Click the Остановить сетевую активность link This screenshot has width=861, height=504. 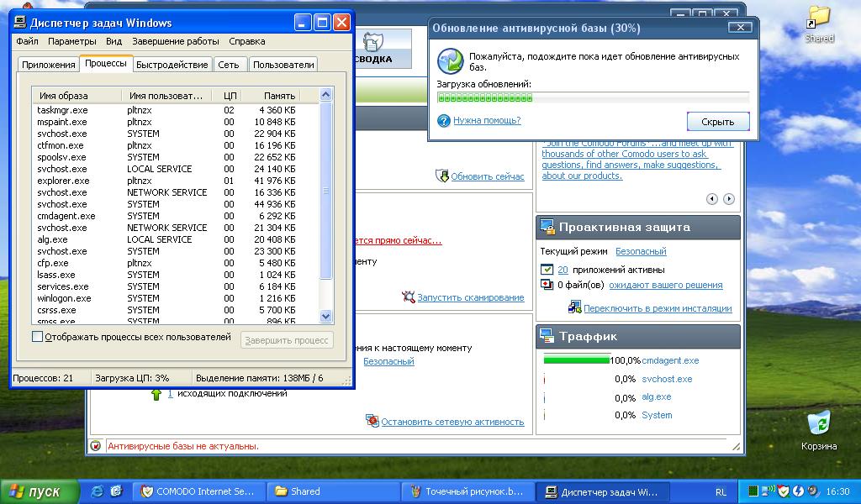tap(452, 422)
